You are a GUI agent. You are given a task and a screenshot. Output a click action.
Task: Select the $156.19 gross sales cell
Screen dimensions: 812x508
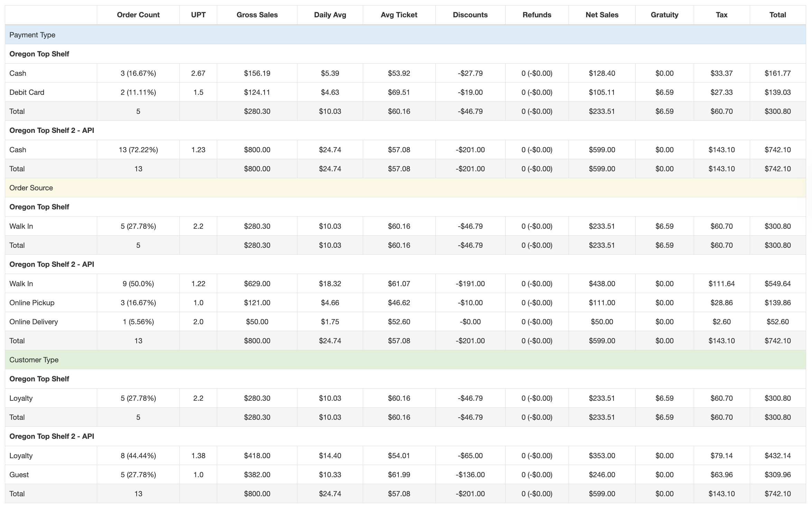tap(257, 73)
